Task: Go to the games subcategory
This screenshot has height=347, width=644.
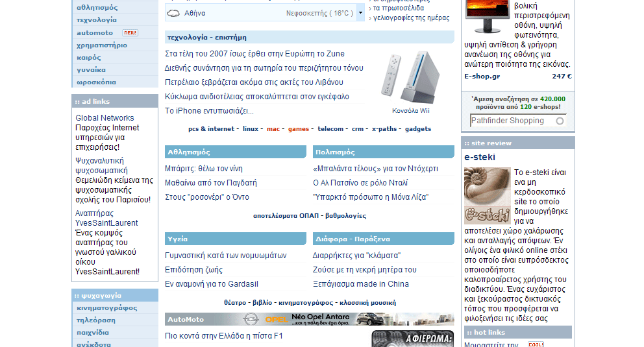Action: (299, 129)
